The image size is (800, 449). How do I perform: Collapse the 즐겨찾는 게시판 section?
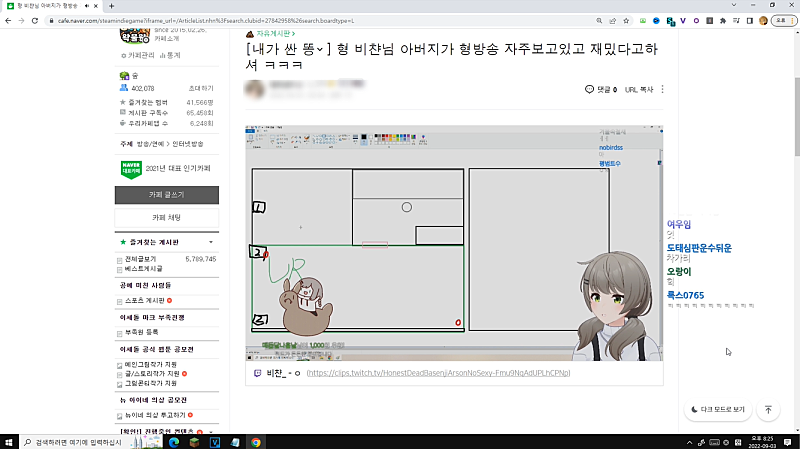click(210, 242)
